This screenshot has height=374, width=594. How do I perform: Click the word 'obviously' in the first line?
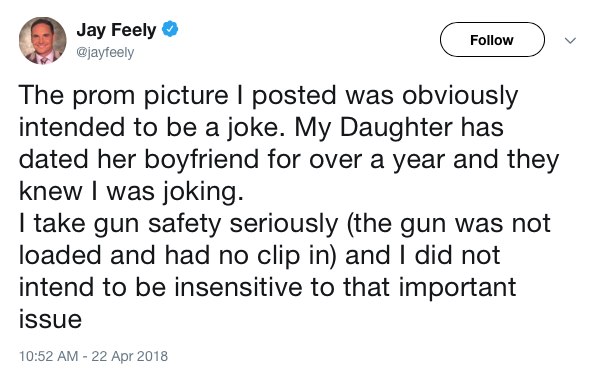pos(460,95)
